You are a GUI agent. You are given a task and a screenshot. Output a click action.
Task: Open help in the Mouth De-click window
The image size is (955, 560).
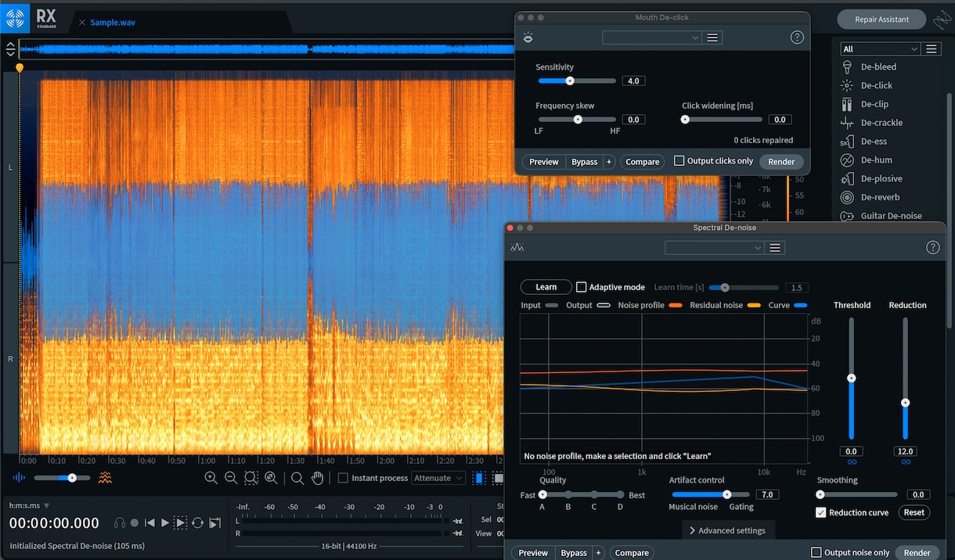click(x=797, y=38)
